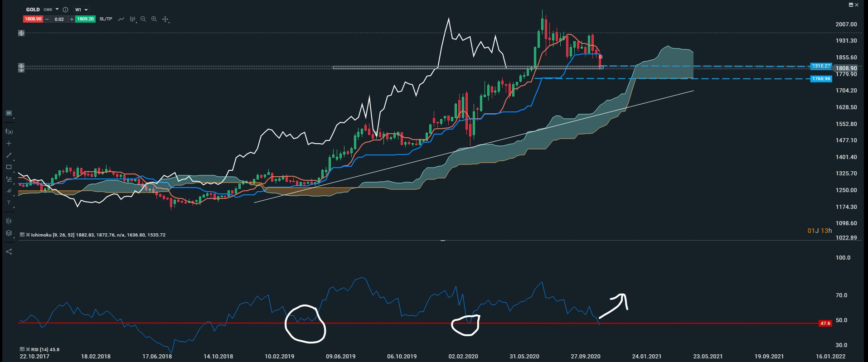
Task: Expand the GOLD CMD symbol dropdown arrow
Action: click(57, 10)
